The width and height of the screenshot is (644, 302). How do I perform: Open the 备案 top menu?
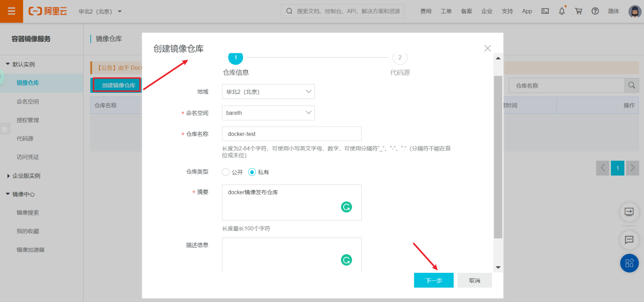pyautogui.click(x=467, y=11)
